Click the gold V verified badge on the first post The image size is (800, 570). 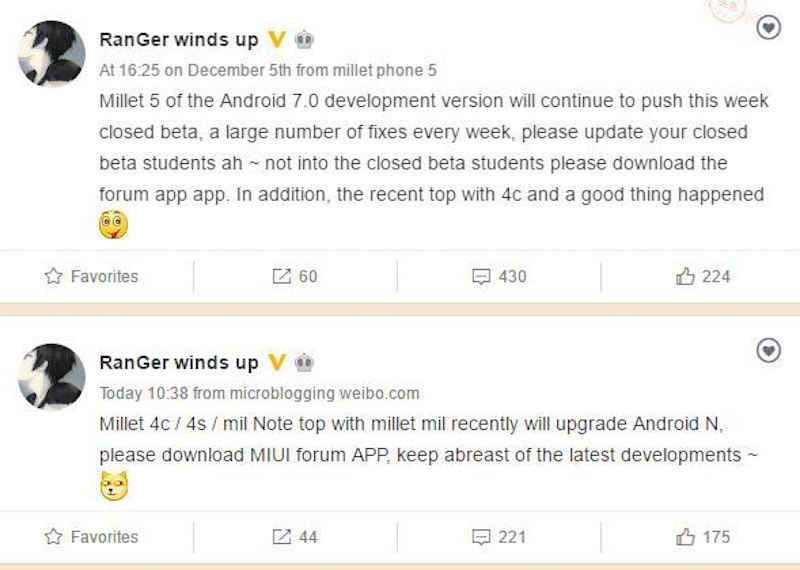[x=277, y=39]
